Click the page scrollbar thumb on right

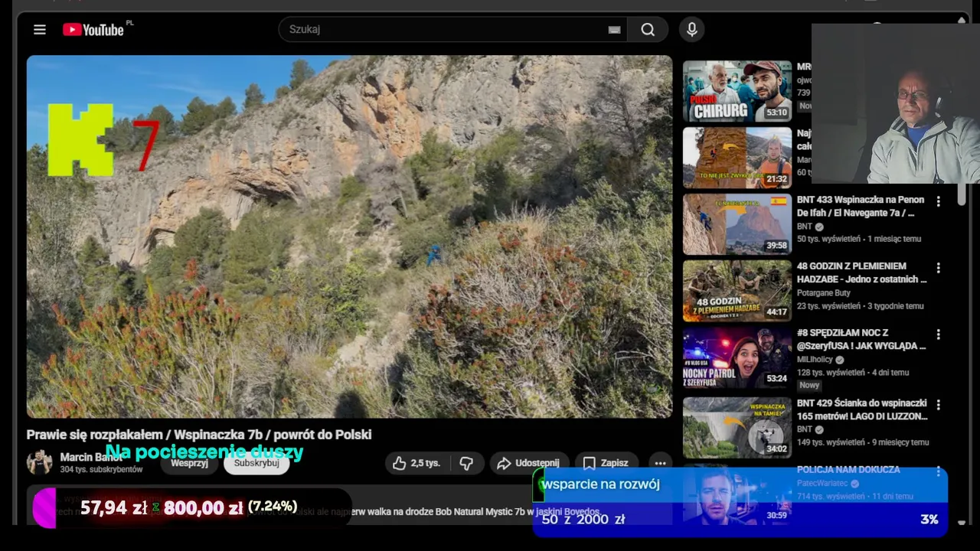(962, 194)
